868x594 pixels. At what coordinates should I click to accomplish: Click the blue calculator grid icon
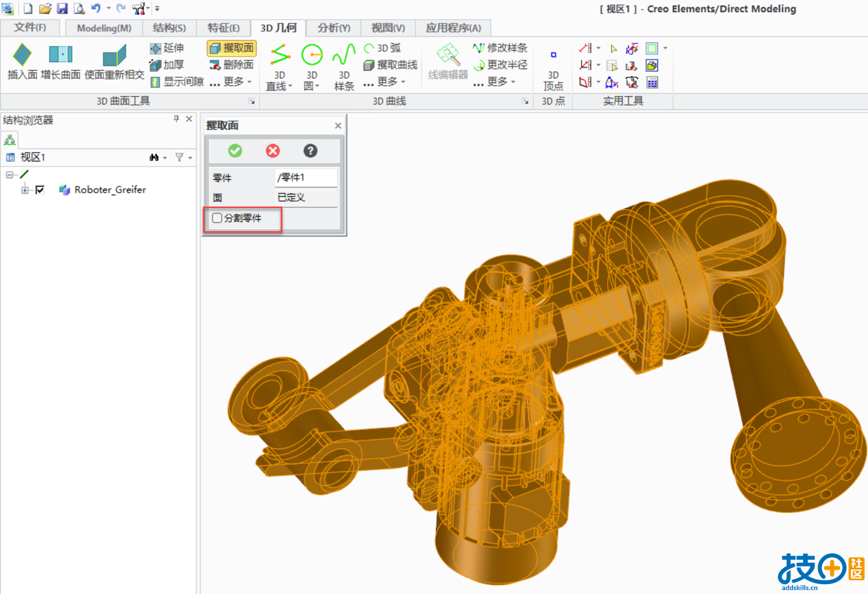652,82
